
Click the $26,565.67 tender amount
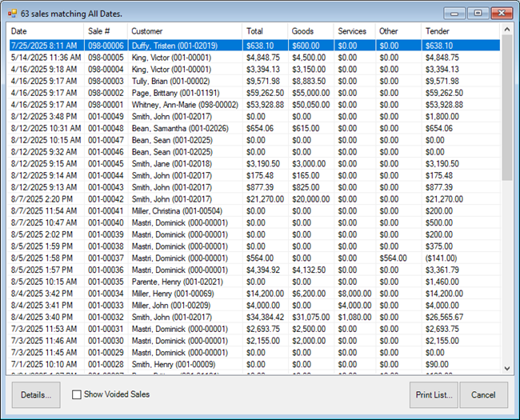444,317
